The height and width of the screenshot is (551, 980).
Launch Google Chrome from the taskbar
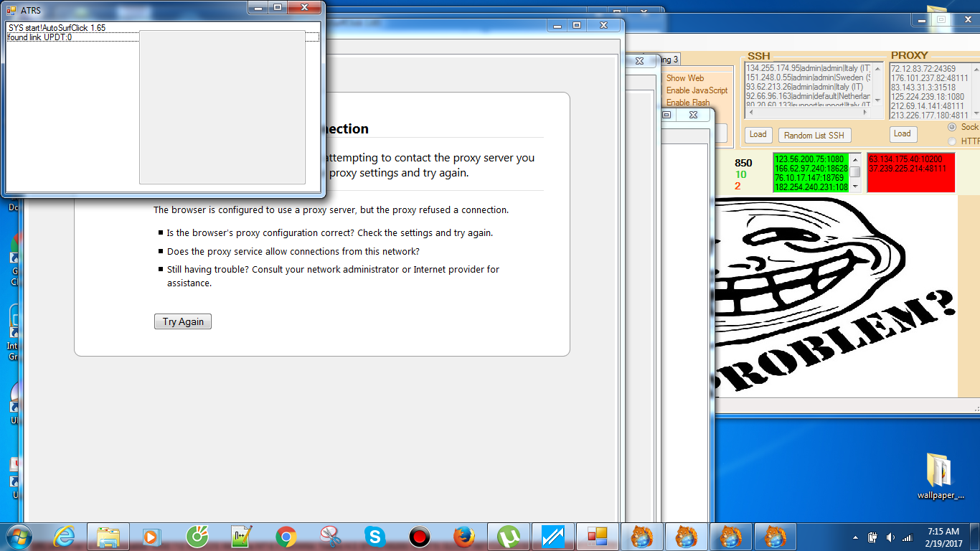pyautogui.click(x=286, y=536)
